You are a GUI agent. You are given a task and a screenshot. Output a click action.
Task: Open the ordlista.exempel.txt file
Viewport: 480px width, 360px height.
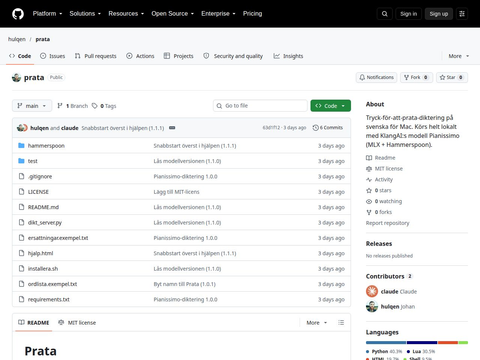point(52,284)
